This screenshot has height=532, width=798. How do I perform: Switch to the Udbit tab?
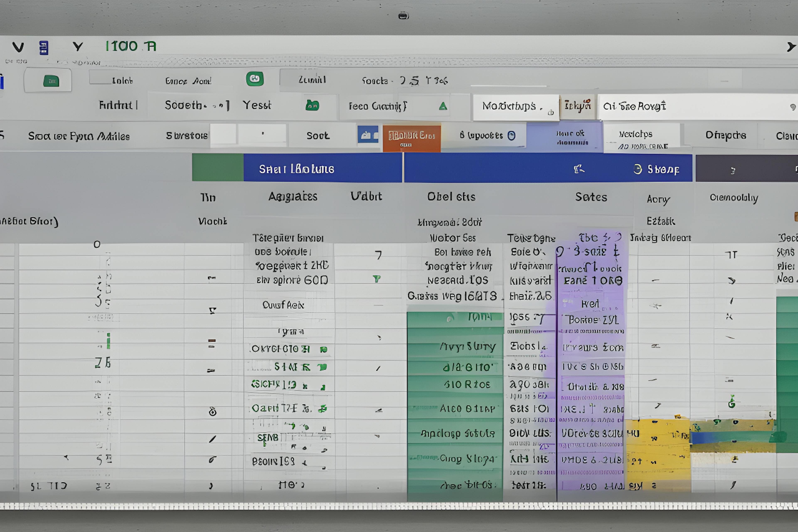tap(367, 196)
